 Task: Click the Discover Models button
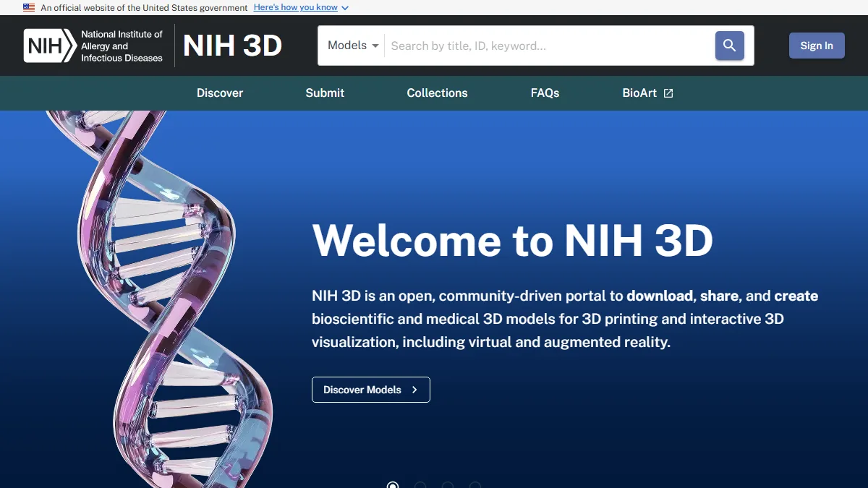[x=371, y=390]
